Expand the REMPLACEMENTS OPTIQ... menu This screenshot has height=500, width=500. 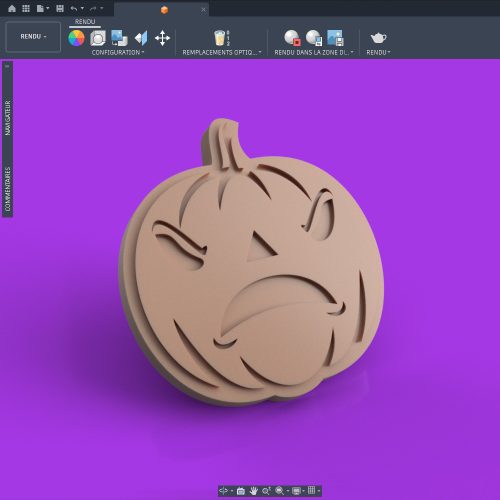pyautogui.click(x=222, y=52)
